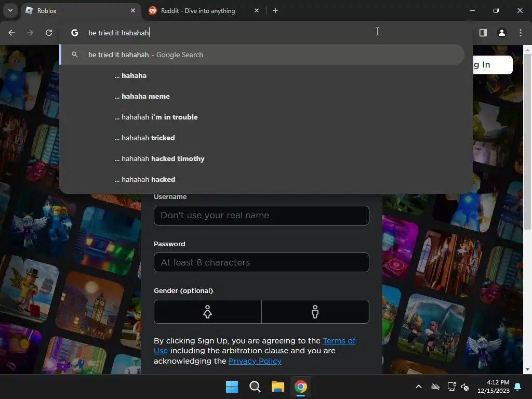532x399 pixels.
Task: Open File Explorer from taskbar
Action: (x=277, y=387)
